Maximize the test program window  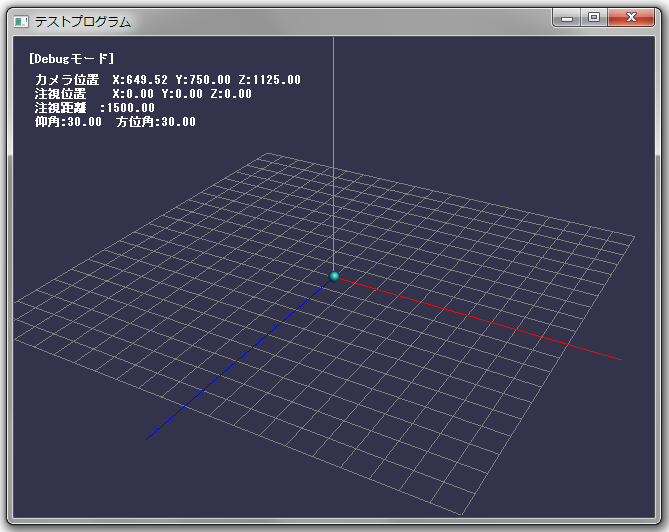(594, 18)
